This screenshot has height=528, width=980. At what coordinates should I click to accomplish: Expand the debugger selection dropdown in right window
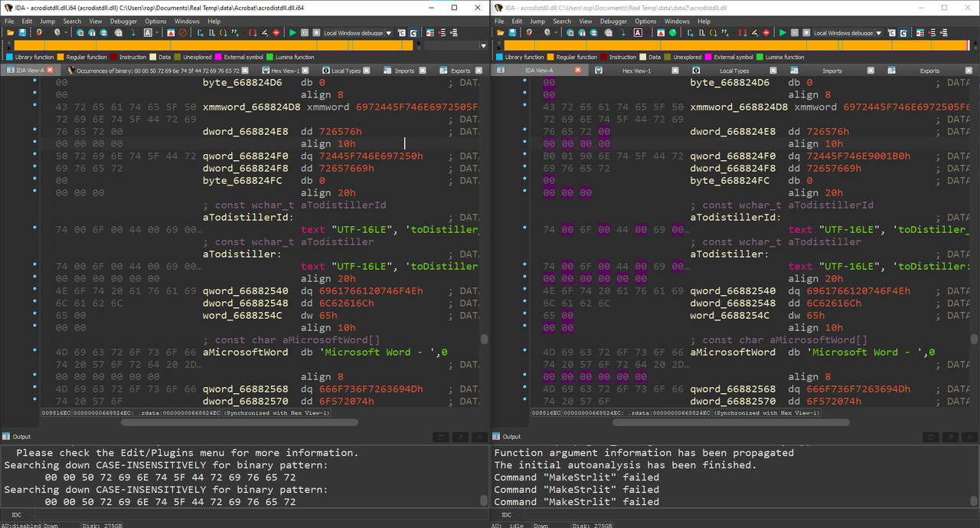point(879,33)
